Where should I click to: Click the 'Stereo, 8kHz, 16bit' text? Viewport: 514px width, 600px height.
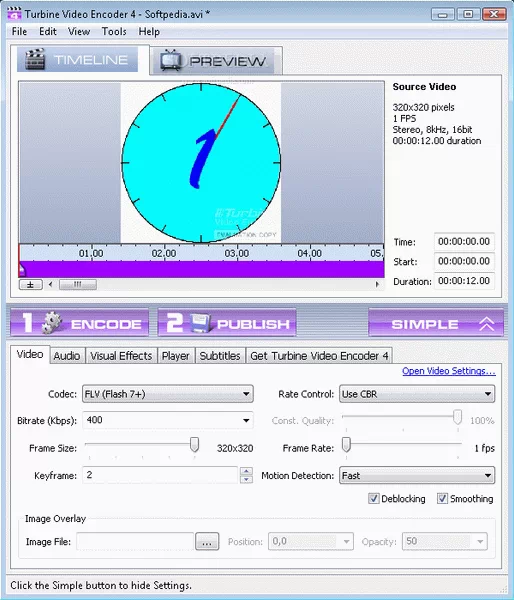432,130
